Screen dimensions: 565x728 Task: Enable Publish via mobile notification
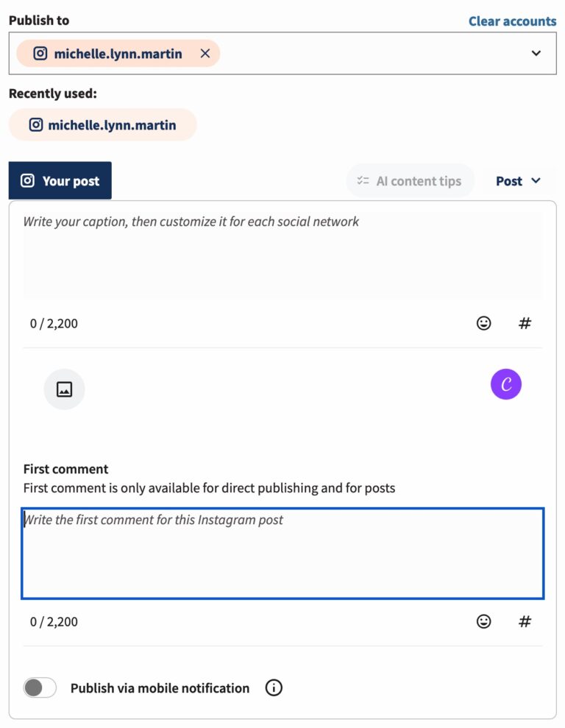pos(40,688)
